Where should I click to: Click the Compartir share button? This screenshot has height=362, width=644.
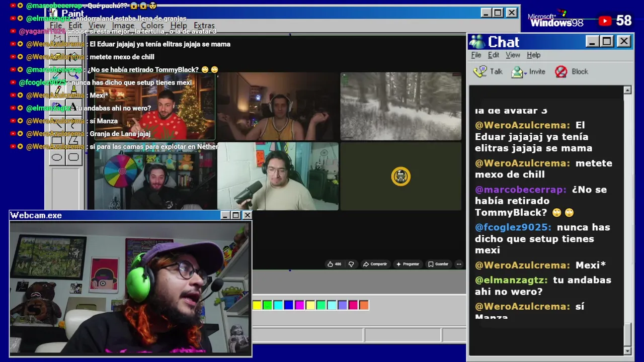(375, 264)
